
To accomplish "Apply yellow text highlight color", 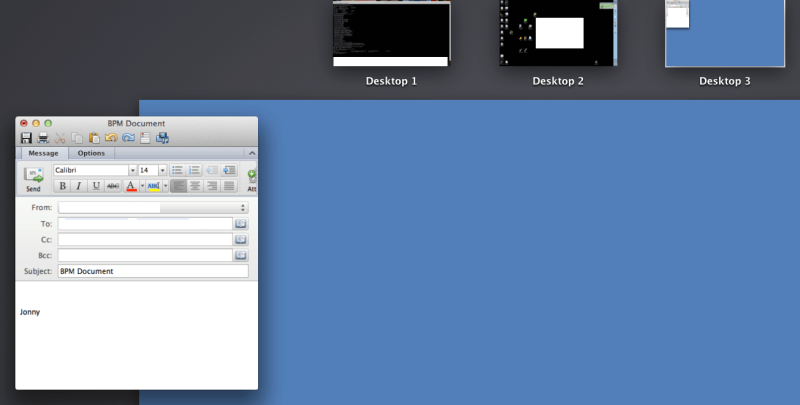I will click(154, 186).
